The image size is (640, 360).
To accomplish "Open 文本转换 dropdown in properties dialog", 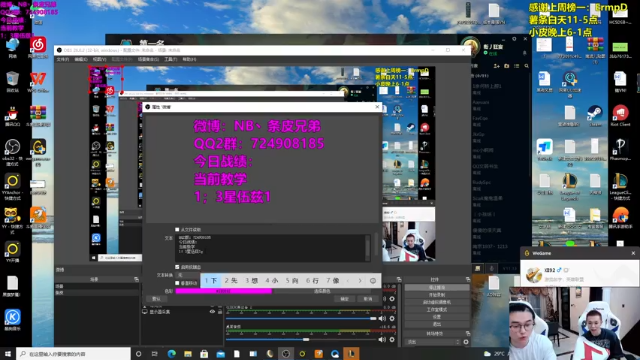I will pos(188,275).
